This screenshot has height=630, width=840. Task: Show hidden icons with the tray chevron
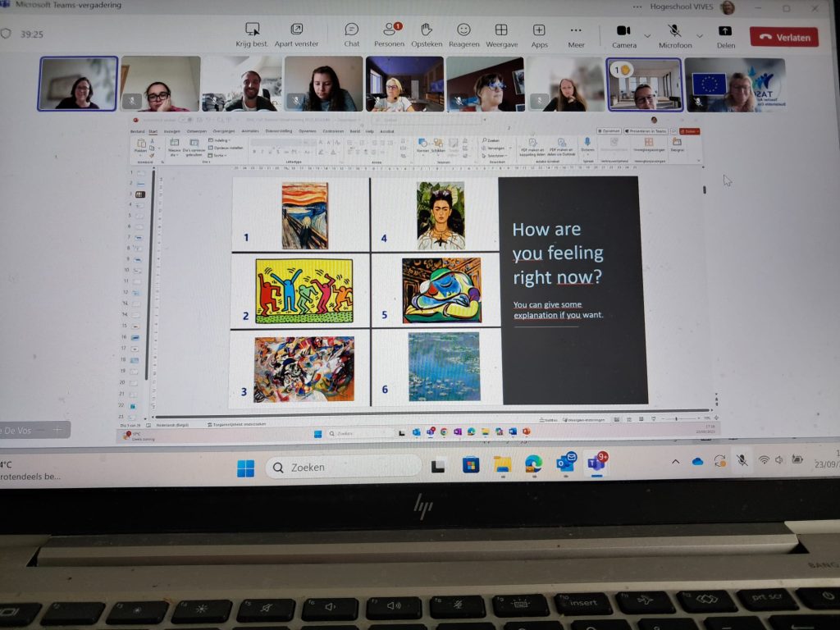pyautogui.click(x=676, y=462)
